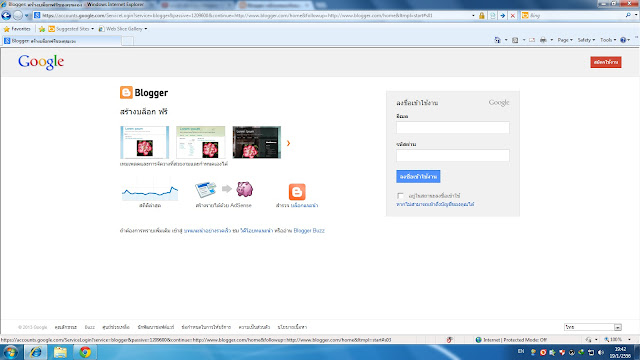
Task: Click the volume speaker tray icon
Action: (601, 352)
